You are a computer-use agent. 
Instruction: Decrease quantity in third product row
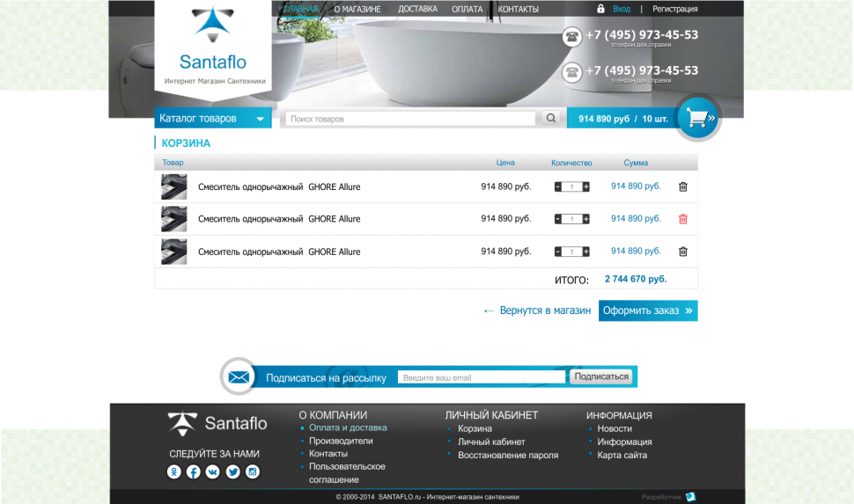[557, 252]
